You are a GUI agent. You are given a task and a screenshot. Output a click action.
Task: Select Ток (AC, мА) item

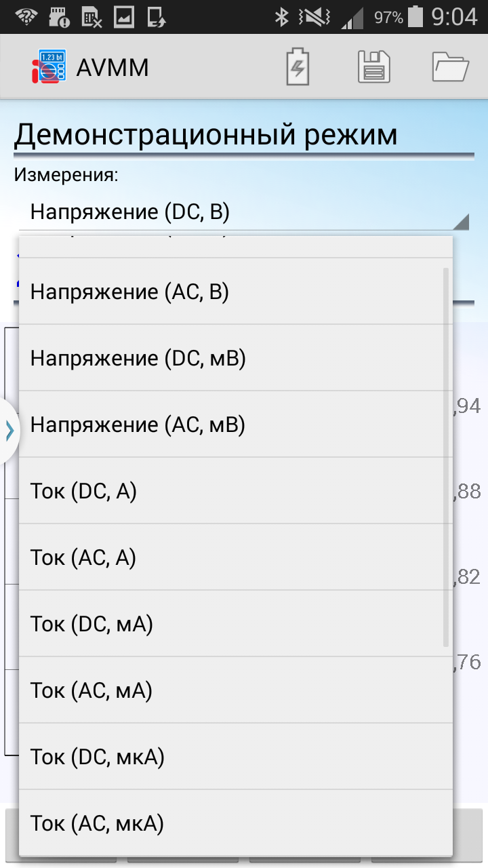[236, 690]
